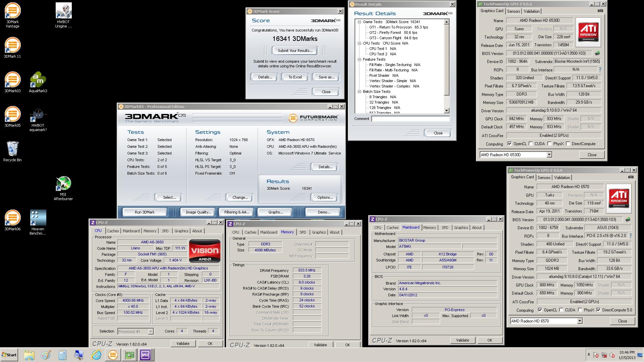The height and width of the screenshot is (362, 644).
Task: Toggle OpenCL checkbox in the HD 6530D GPU-Z window
Action: (509, 144)
